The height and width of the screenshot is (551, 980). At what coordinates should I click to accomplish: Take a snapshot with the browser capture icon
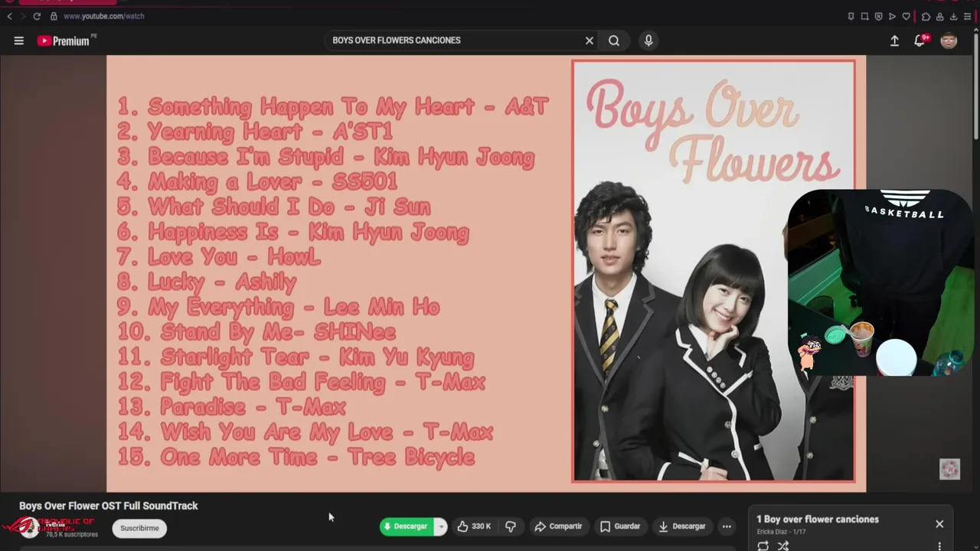864,16
